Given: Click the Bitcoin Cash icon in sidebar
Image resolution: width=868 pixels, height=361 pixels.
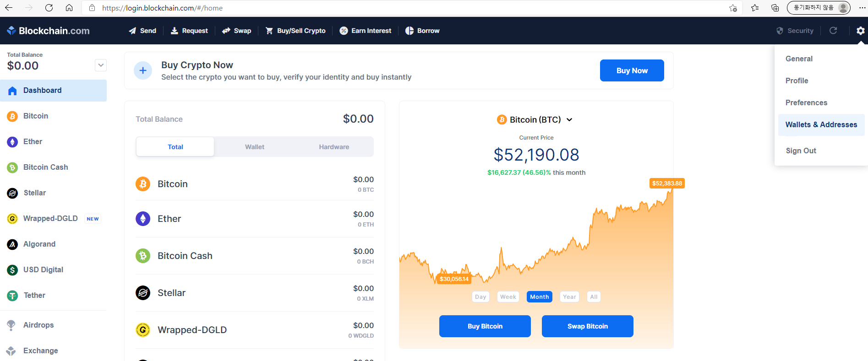Looking at the screenshot, I should click(12, 167).
